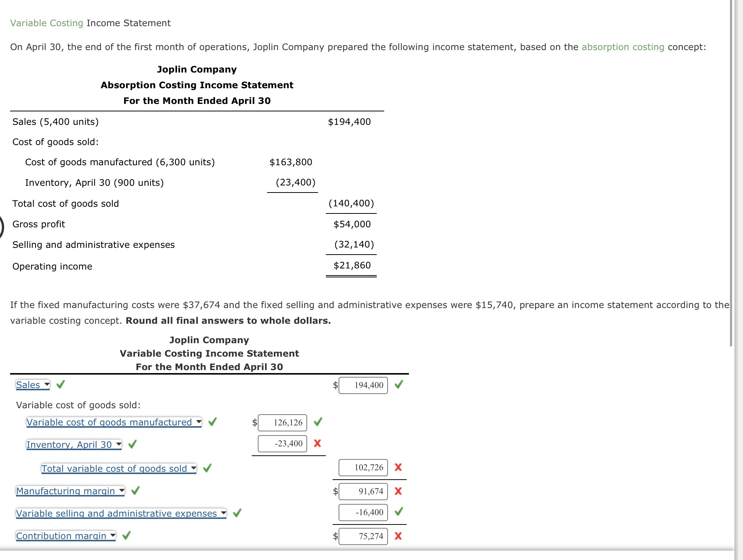This screenshot has height=560, width=743.
Task: Click the red X beside 91,674
Action: click(398, 491)
